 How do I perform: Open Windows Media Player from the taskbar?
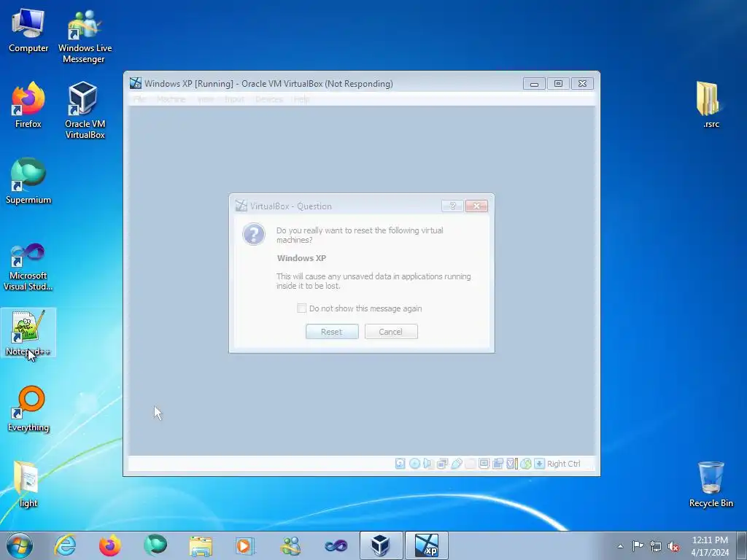tap(245, 545)
